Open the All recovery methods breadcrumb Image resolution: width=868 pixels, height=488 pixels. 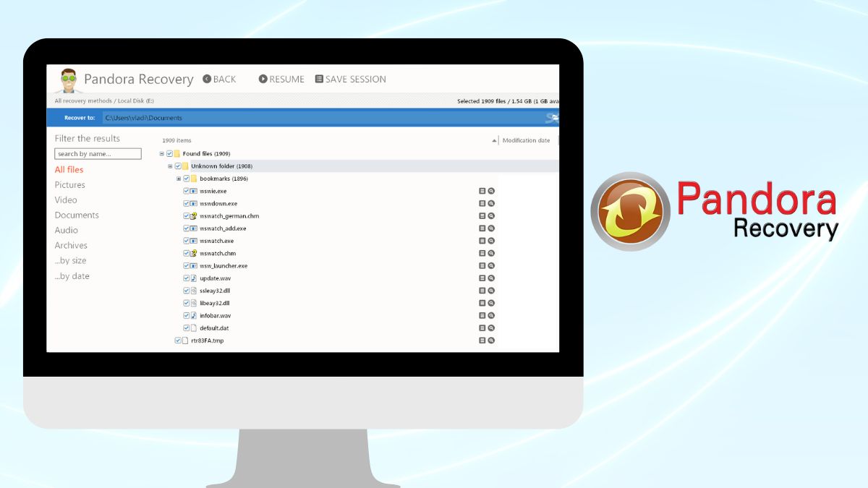(83, 101)
